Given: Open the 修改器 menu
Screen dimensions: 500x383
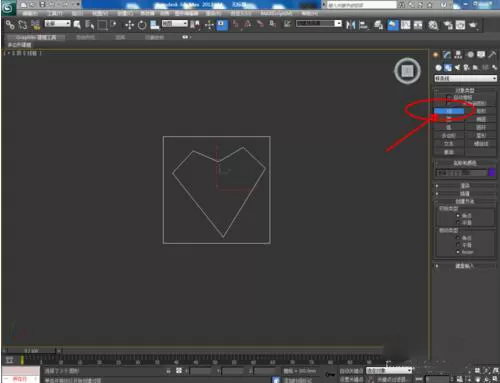Looking at the screenshot, I should point(147,13).
